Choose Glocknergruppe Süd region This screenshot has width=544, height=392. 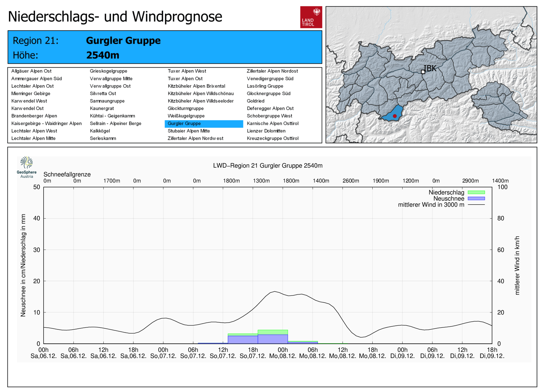point(268,93)
